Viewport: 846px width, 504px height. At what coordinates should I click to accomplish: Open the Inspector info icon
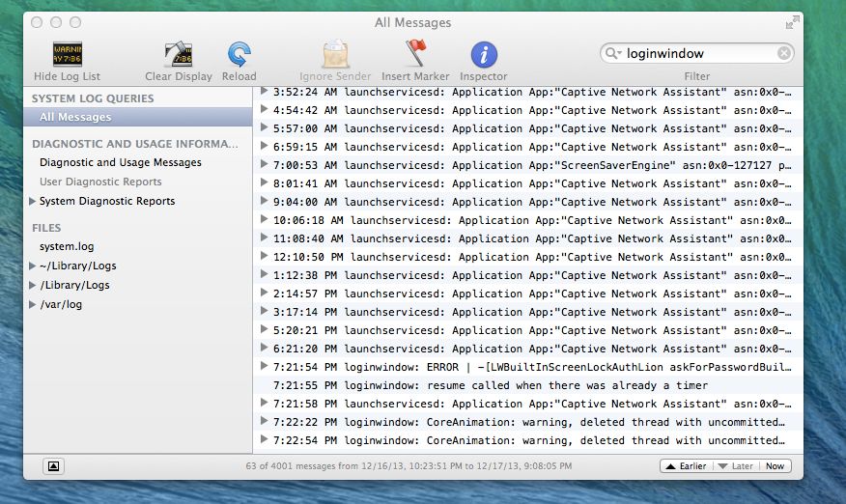(x=484, y=54)
